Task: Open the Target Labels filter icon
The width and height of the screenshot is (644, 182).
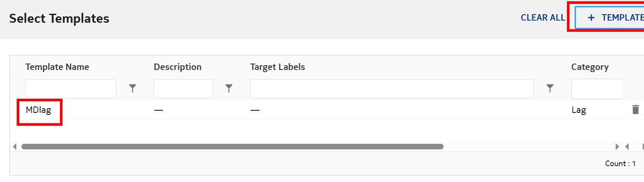Action: click(x=550, y=89)
